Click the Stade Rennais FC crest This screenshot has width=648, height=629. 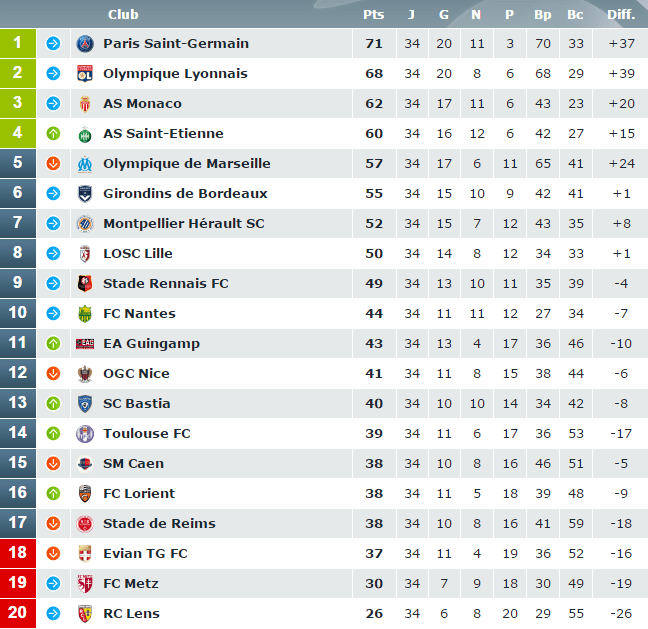85,284
